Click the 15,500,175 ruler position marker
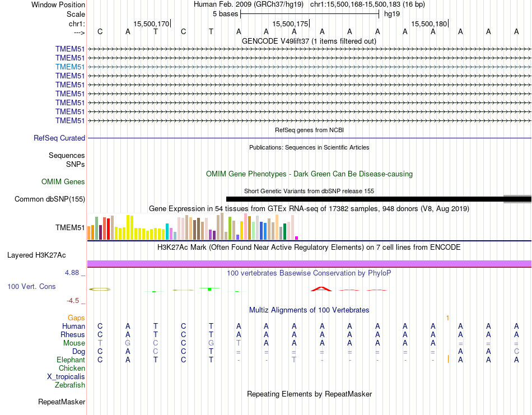Screen dimensions: 532x415 (x=291, y=24)
